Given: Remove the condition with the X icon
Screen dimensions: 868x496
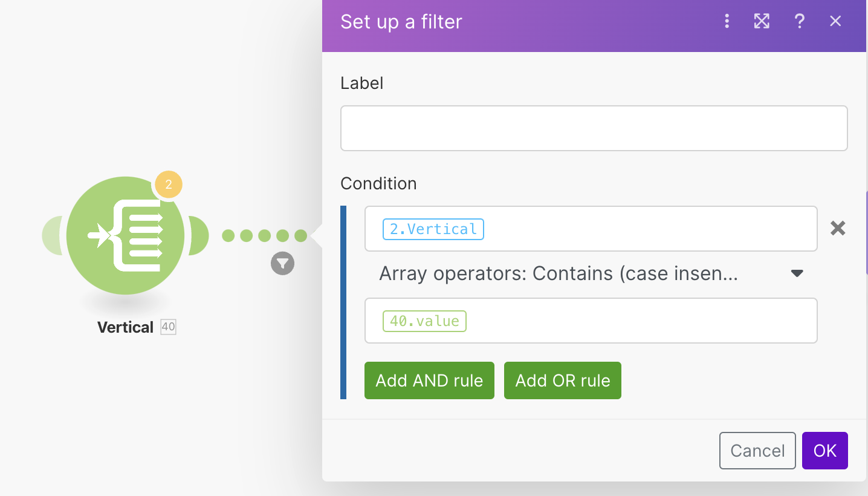Looking at the screenshot, I should point(837,228).
